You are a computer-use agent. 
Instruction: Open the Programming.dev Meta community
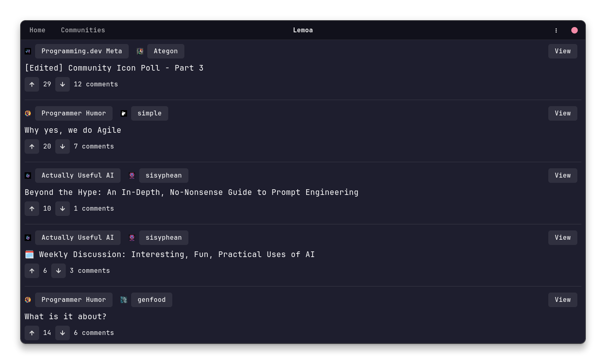pos(81,51)
